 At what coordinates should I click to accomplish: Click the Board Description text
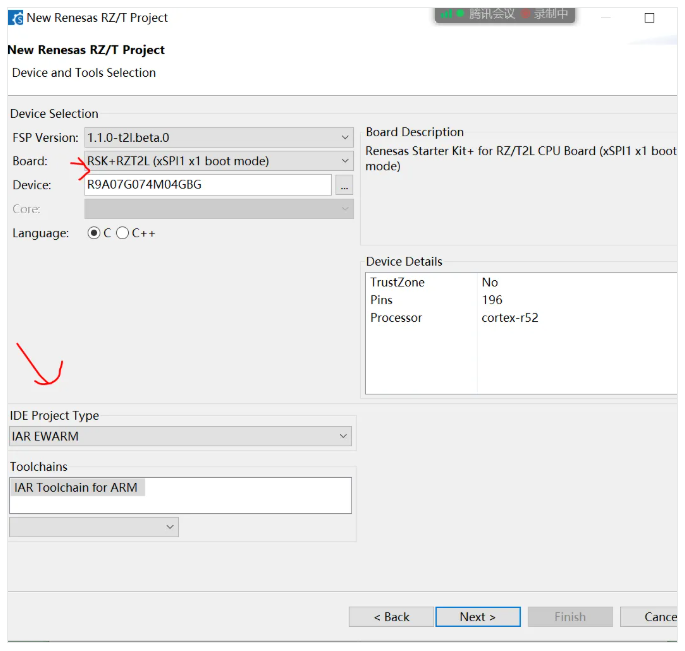[x=521, y=158]
